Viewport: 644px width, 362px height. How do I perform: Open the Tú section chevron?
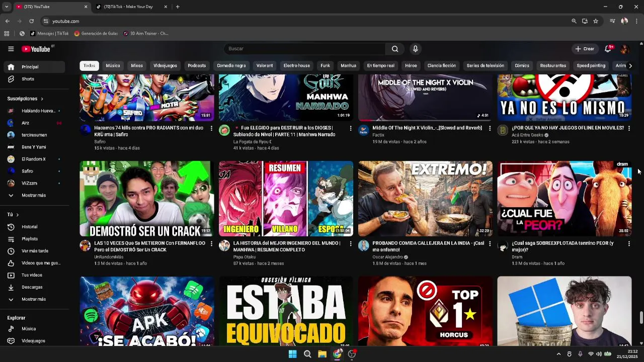(x=17, y=215)
